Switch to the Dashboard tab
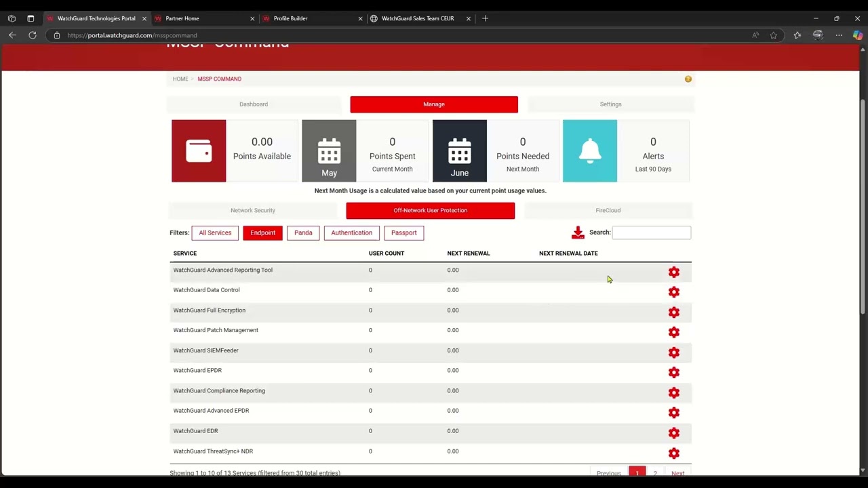868x488 pixels. [254, 104]
